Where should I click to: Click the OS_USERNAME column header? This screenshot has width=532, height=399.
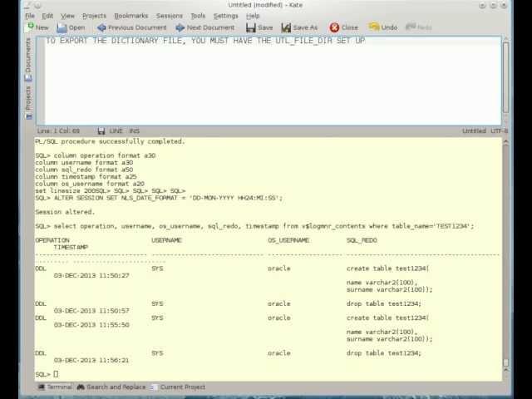tap(288, 240)
